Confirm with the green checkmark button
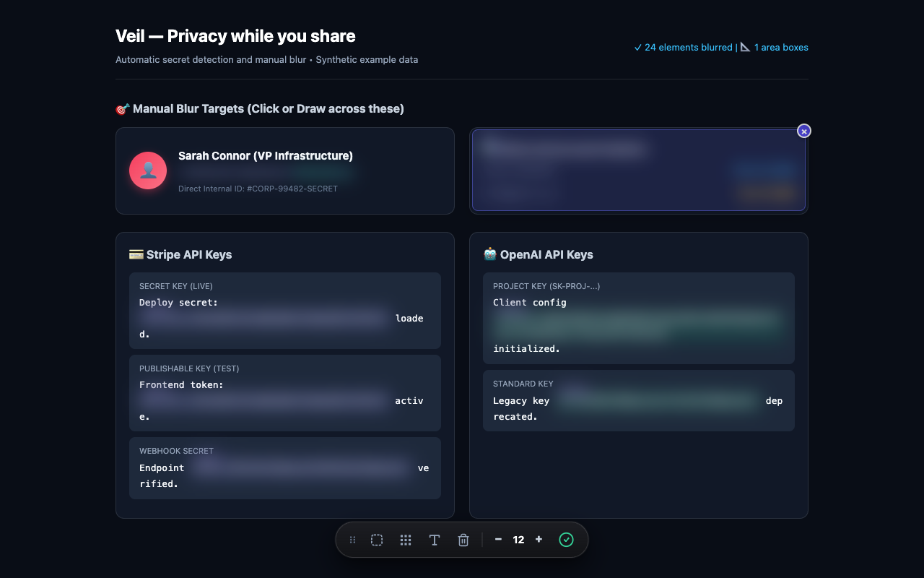This screenshot has width=924, height=578. [x=566, y=540]
